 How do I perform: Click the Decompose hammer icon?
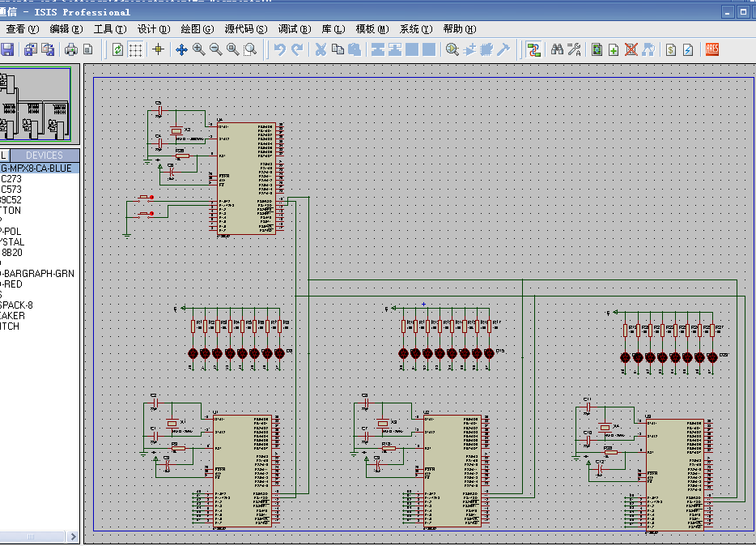coord(503,49)
